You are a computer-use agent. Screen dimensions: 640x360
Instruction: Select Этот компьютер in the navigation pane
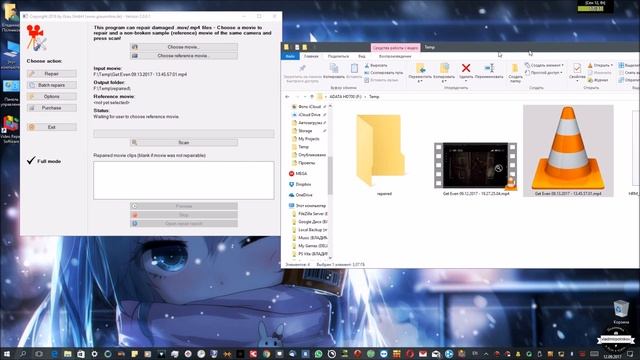pos(311,206)
